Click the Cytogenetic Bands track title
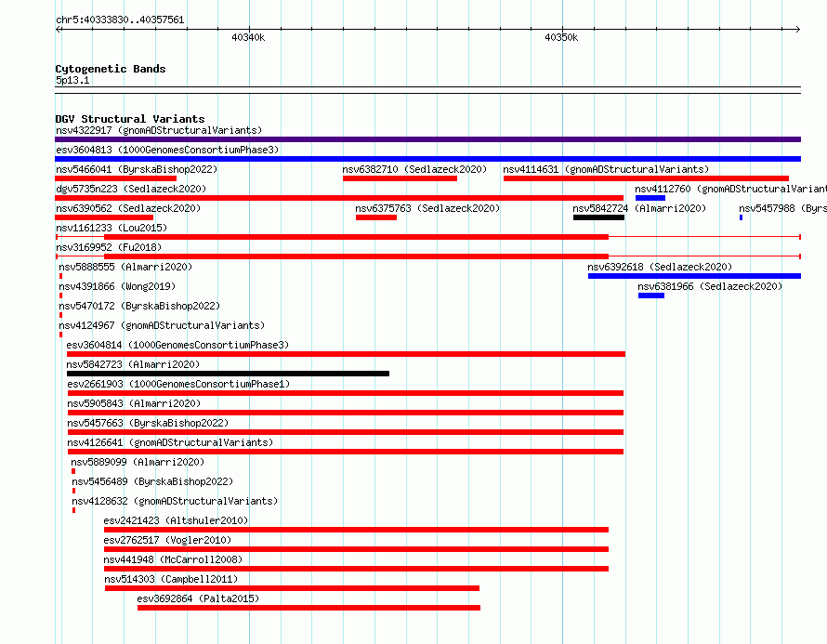Screen dimensions: 827x644 [111, 69]
